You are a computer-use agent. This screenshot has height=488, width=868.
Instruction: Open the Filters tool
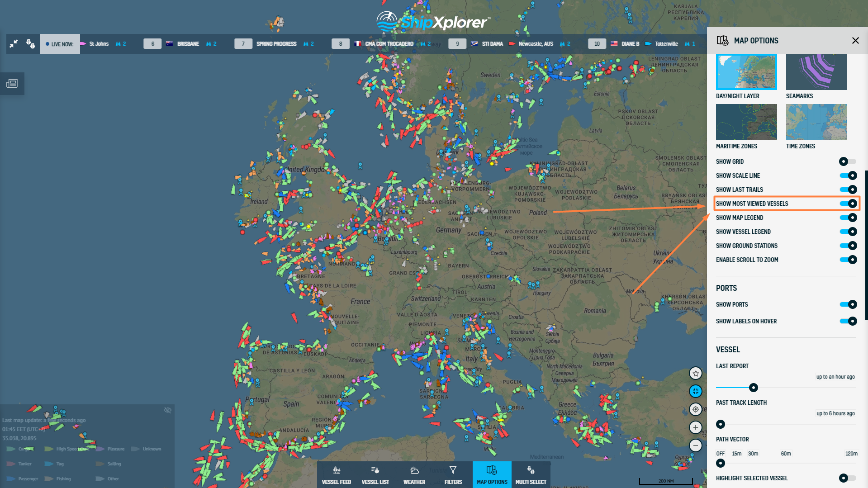[453, 475]
